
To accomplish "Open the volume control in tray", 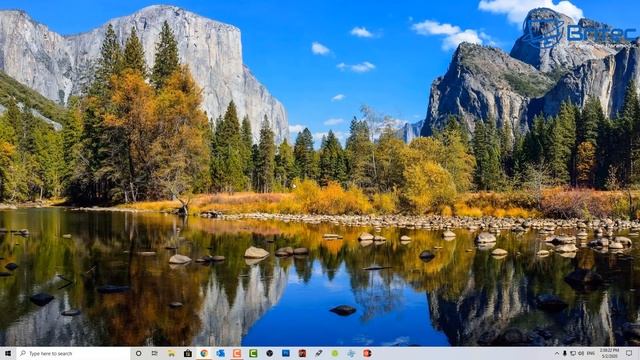I will coord(581,353).
